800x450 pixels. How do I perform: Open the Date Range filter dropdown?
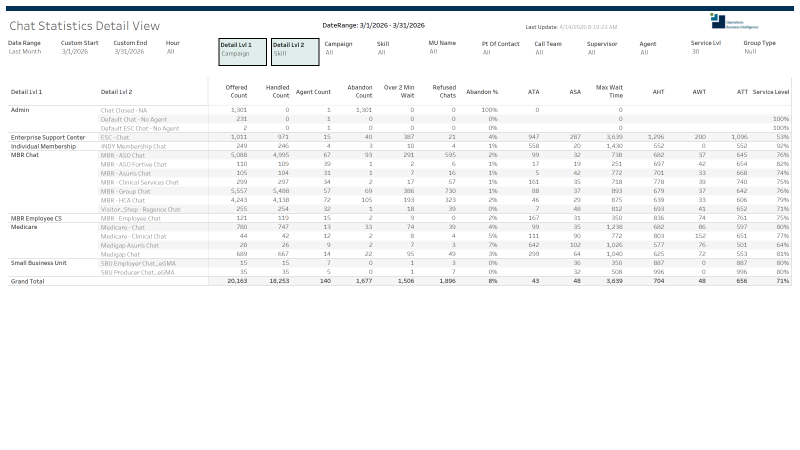[x=25, y=51]
